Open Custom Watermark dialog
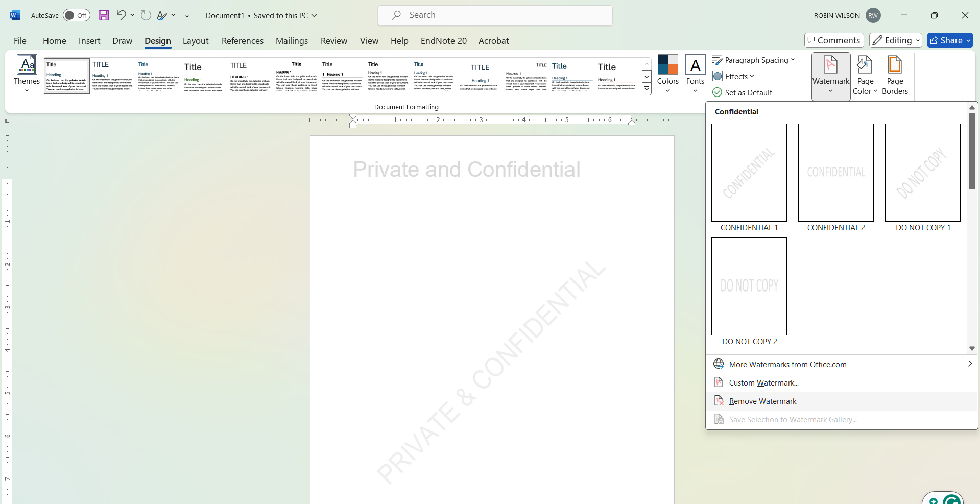The width and height of the screenshot is (980, 504). 763,382
